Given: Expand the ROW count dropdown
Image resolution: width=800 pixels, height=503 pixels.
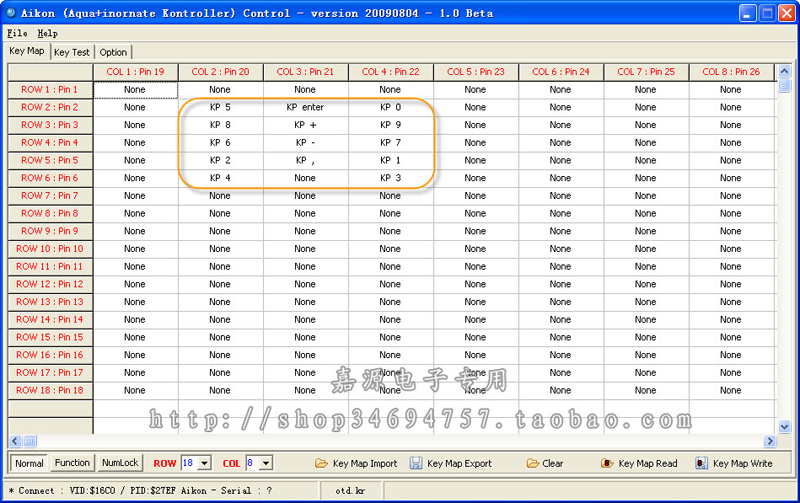Looking at the screenshot, I should [x=204, y=463].
